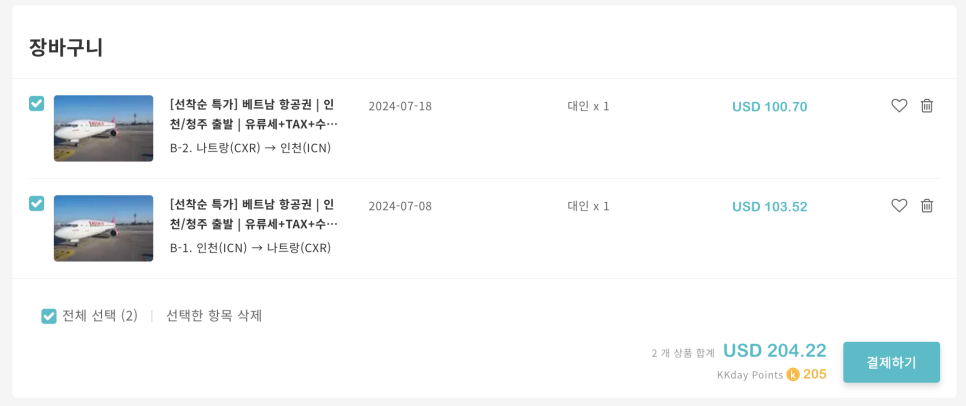Add the CXR → ICN flight to wishlist (heart icon)
The image size is (966, 406).
tap(899, 106)
